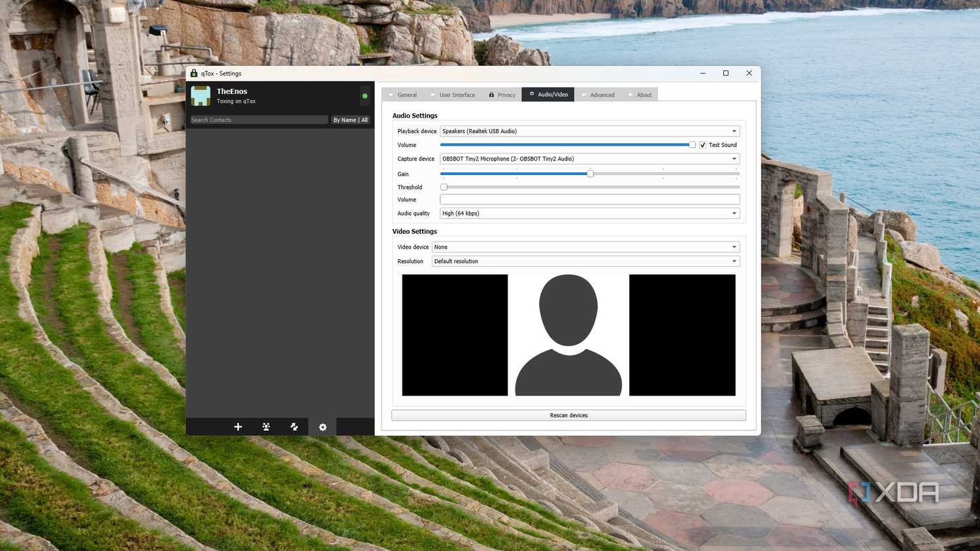
Task: Open the Capture device dropdown
Action: click(x=589, y=159)
